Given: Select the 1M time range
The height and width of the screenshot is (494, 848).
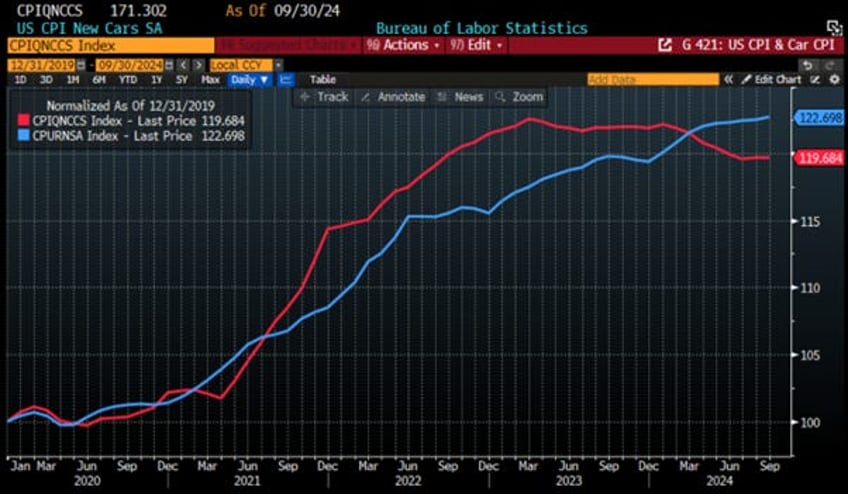Looking at the screenshot, I should 72,80.
